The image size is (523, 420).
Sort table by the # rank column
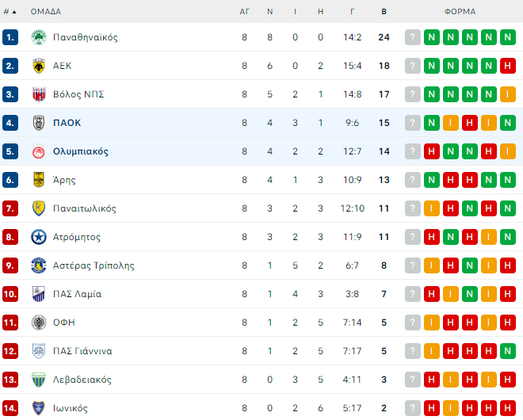point(10,12)
